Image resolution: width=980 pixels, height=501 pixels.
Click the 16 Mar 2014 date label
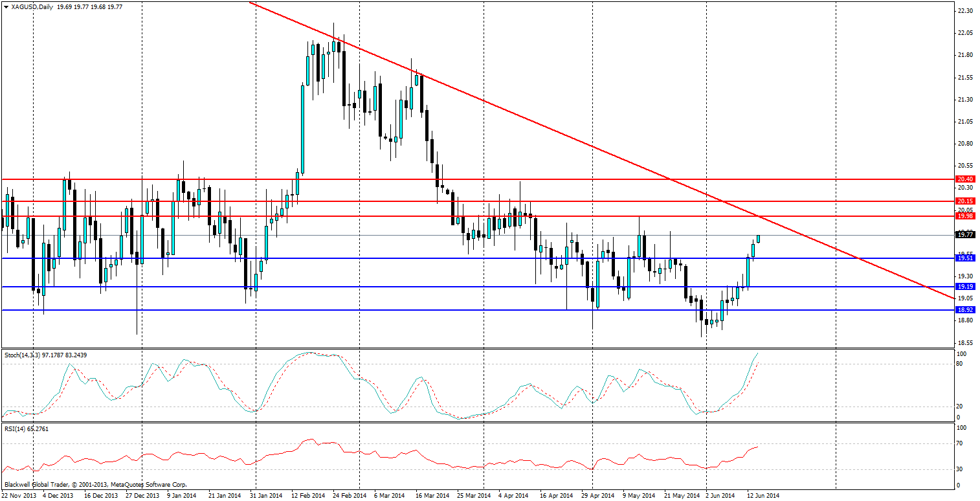(x=432, y=496)
